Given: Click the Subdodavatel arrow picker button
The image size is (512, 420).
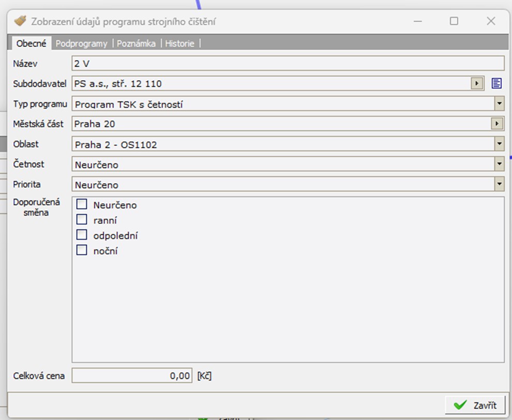Looking at the screenshot, I should (477, 83).
